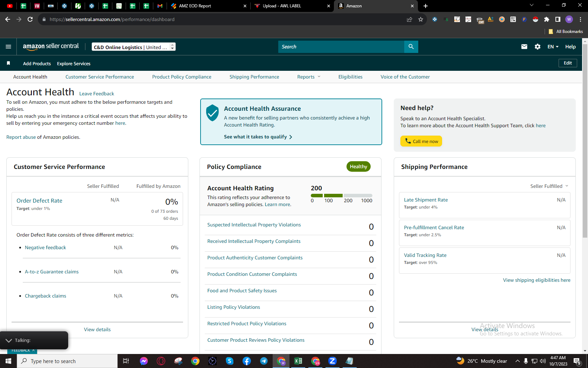Expand the Seller Fulfilled shipping dropdown
This screenshot has height=368, width=588.
[x=549, y=186]
